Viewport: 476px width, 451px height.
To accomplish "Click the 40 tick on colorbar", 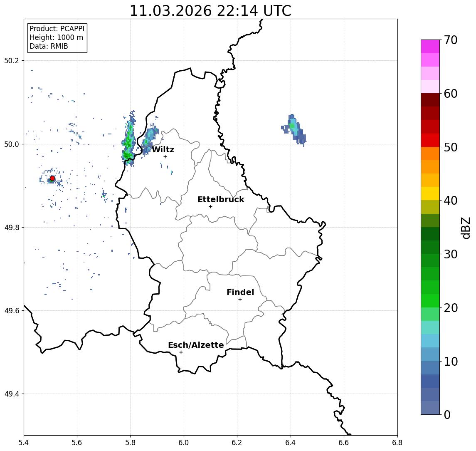I will coord(451,201).
